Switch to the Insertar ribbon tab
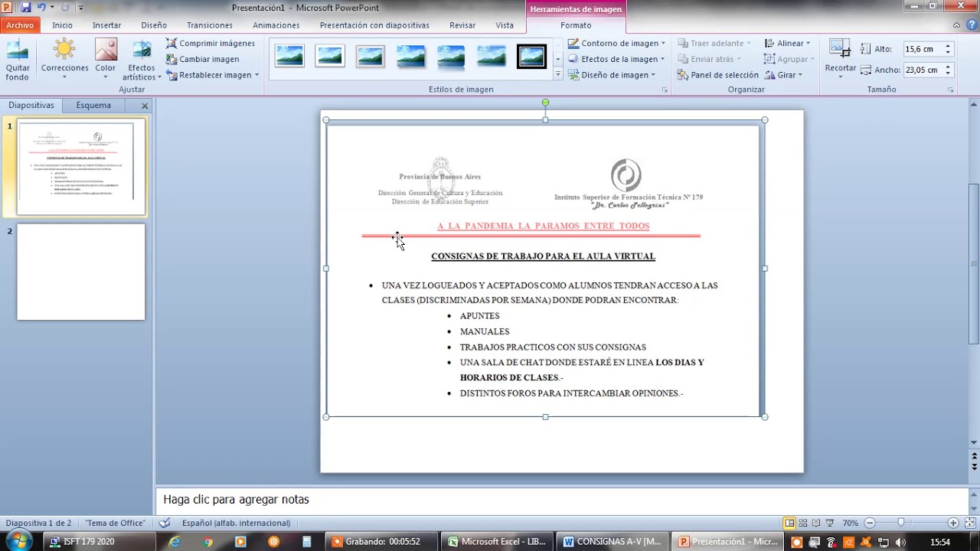The height and width of the screenshot is (551, 980). point(106,25)
